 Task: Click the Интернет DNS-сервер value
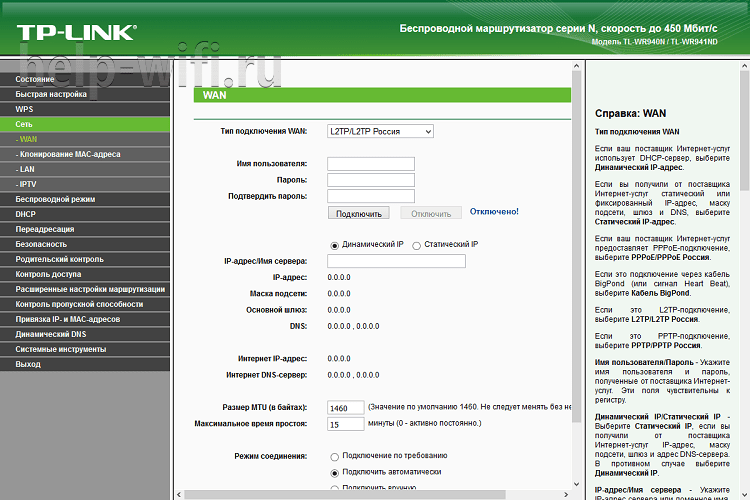[x=353, y=375]
